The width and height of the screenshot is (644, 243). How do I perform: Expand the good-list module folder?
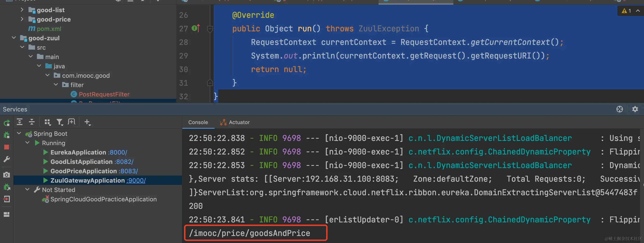pyautogui.click(x=22, y=10)
